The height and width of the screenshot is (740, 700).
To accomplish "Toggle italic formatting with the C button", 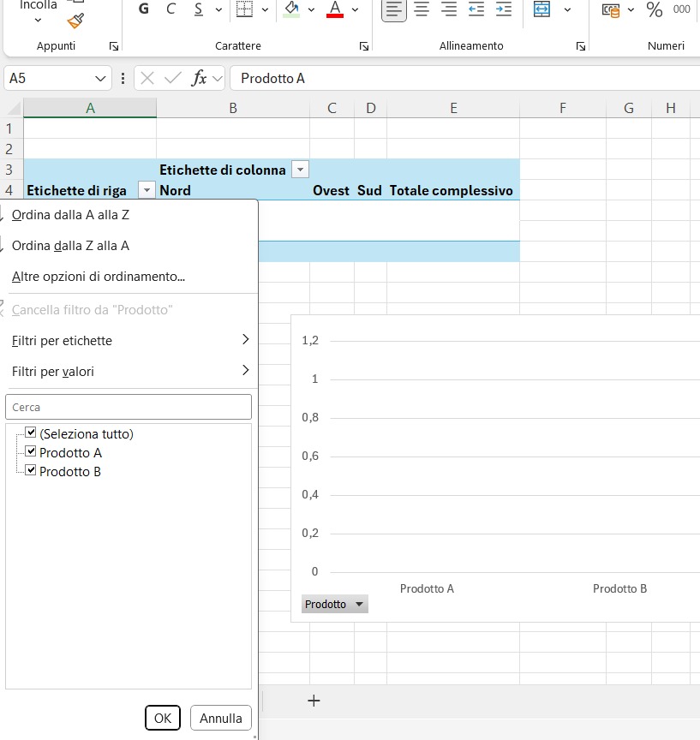I will (171, 9).
